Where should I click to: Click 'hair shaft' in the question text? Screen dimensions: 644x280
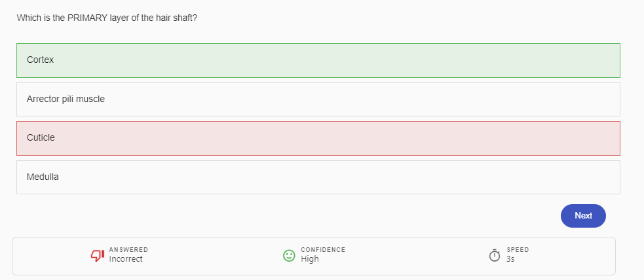(x=175, y=18)
